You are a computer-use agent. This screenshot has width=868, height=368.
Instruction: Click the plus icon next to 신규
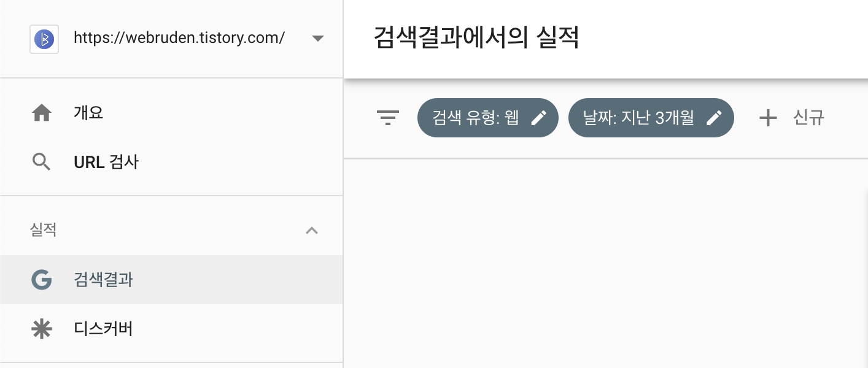point(768,118)
